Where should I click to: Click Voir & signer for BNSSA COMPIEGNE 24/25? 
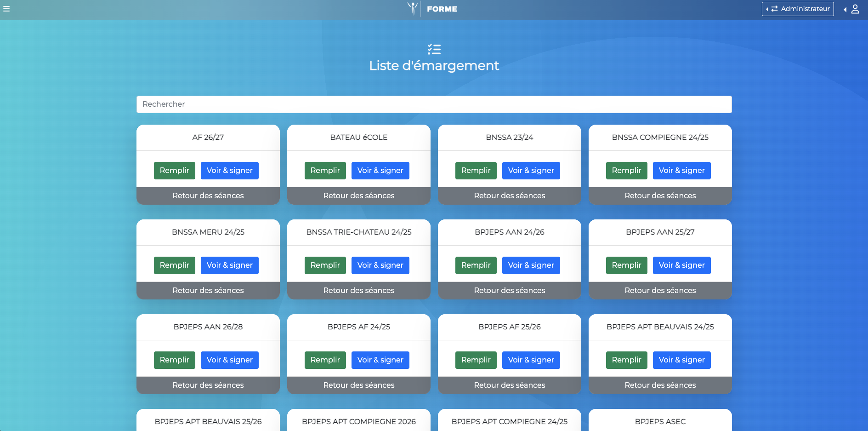[x=682, y=171]
